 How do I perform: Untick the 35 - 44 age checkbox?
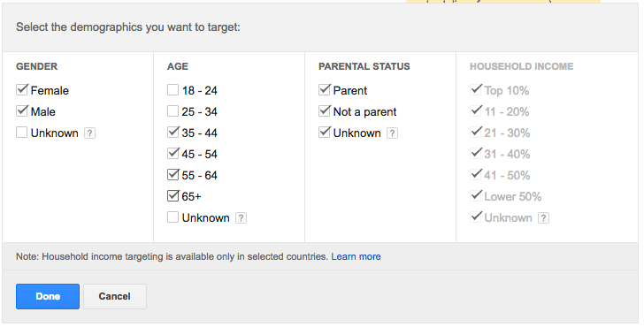coord(172,132)
